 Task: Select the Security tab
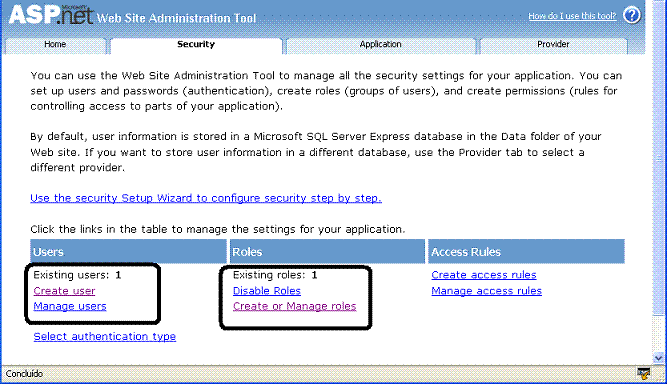pos(196,45)
